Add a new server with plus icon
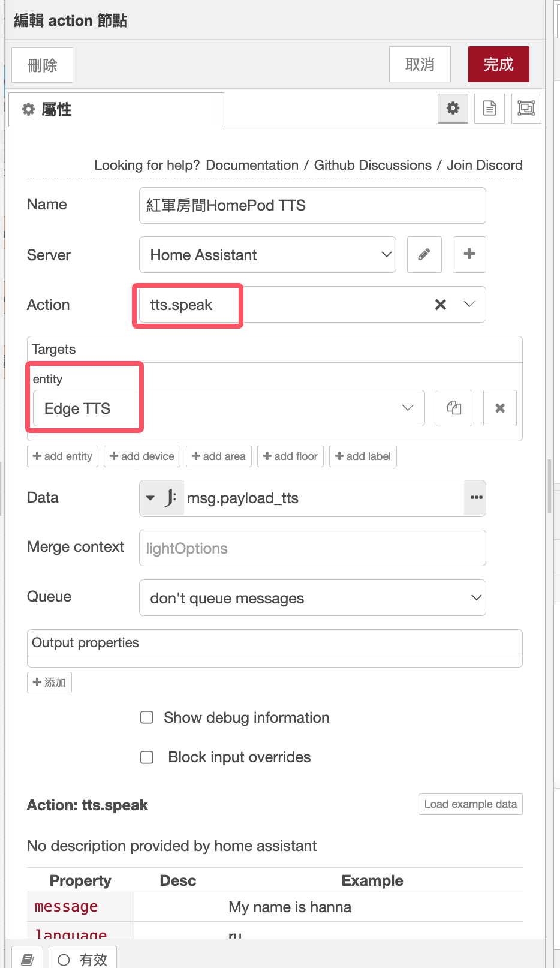 [469, 255]
